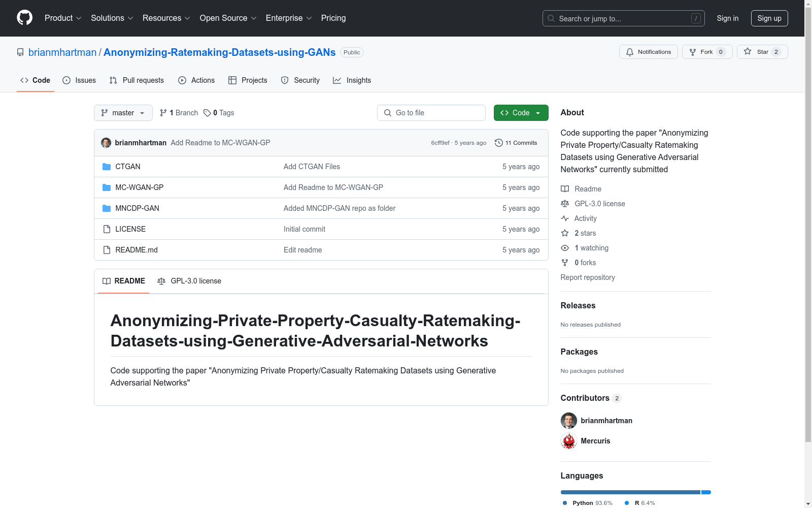812x508 pixels.
Task: Open Added MNCDP-GAN repo as folder commit
Action: (x=340, y=208)
